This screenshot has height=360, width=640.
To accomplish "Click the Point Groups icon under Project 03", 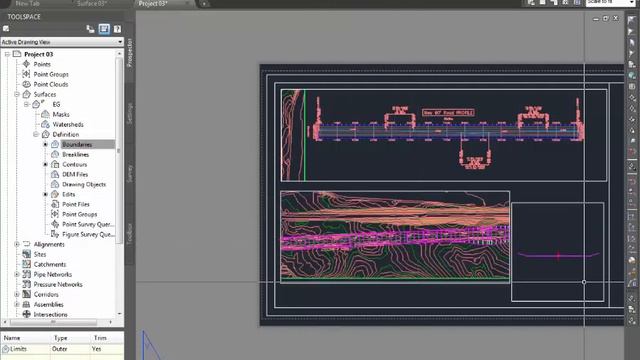I will click(27, 74).
